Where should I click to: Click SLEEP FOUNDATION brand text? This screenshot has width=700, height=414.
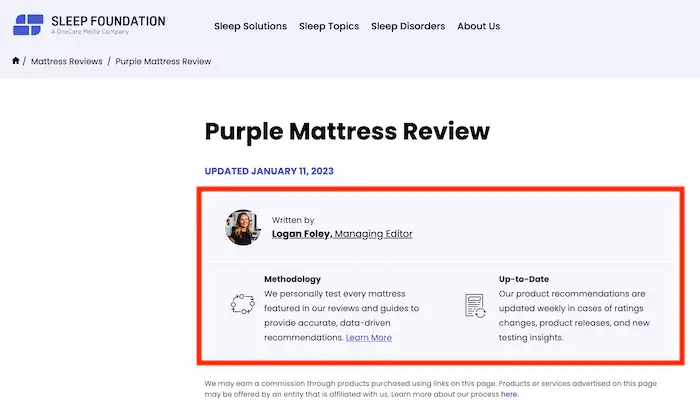pyautogui.click(x=108, y=21)
